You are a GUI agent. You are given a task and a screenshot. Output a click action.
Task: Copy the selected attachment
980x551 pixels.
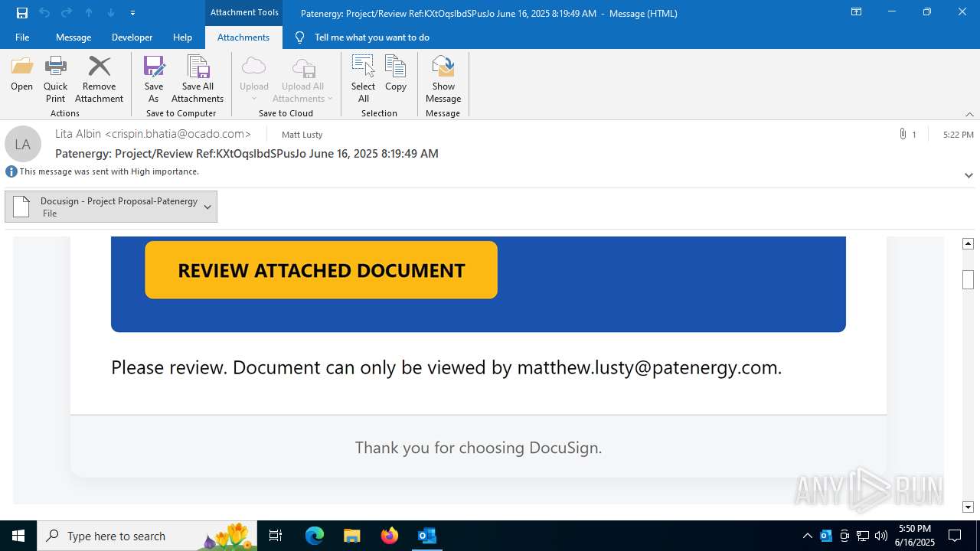click(396, 75)
